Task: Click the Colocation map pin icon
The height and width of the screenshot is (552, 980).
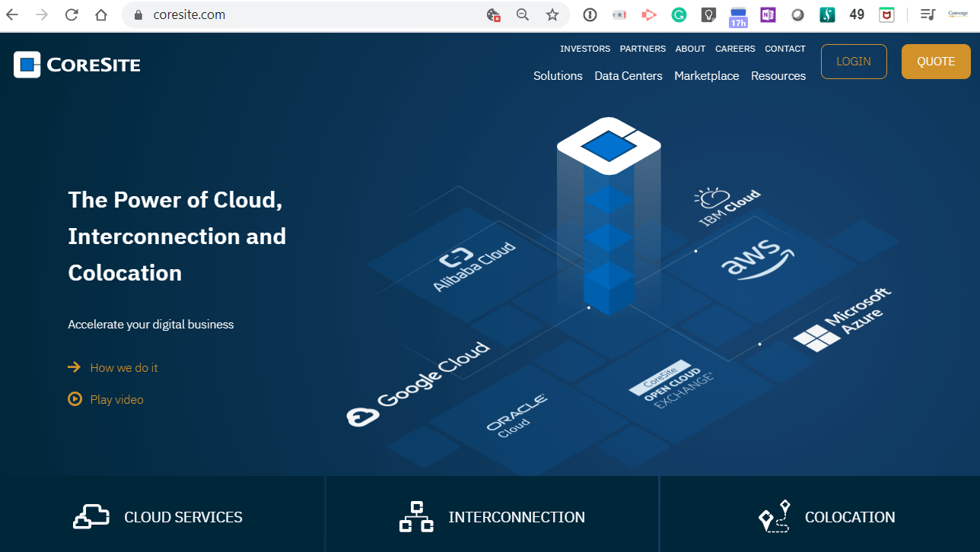Action: coord(774,516)
